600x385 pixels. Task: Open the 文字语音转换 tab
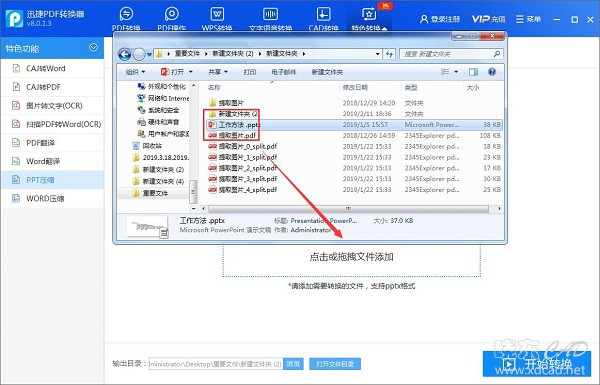tap(271, 18)
